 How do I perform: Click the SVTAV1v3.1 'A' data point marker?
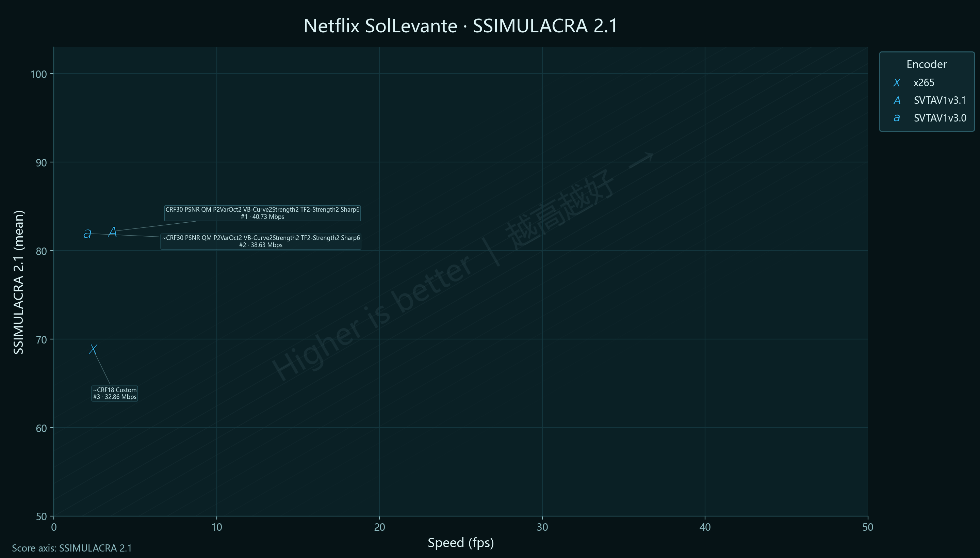coord(113,232)
